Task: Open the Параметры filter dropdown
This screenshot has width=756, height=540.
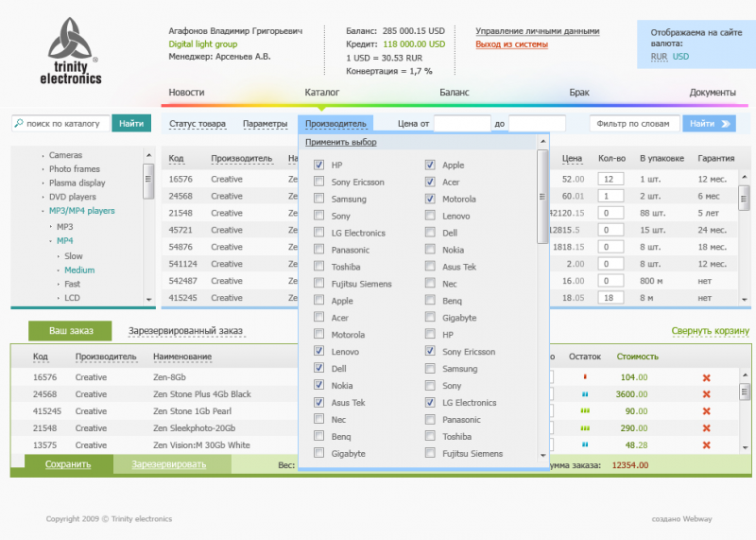Action: coord(266,124)
